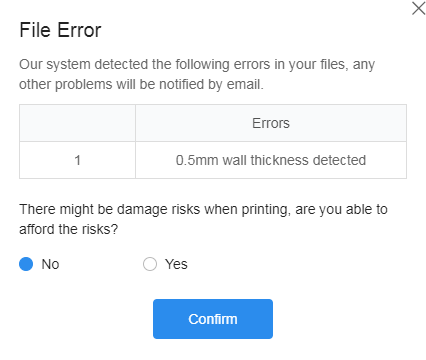Click the "afford the risks?" text line

[69, 229]
